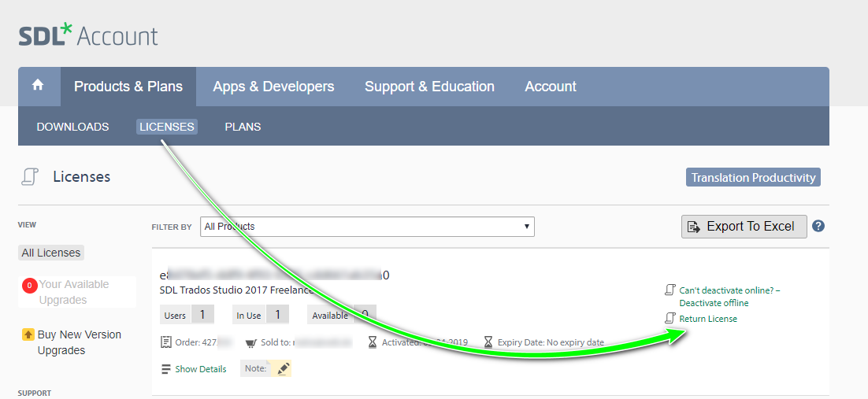Select the All Licenses view
This screenshot has height=399, width=868.
[x=51, y=253]
